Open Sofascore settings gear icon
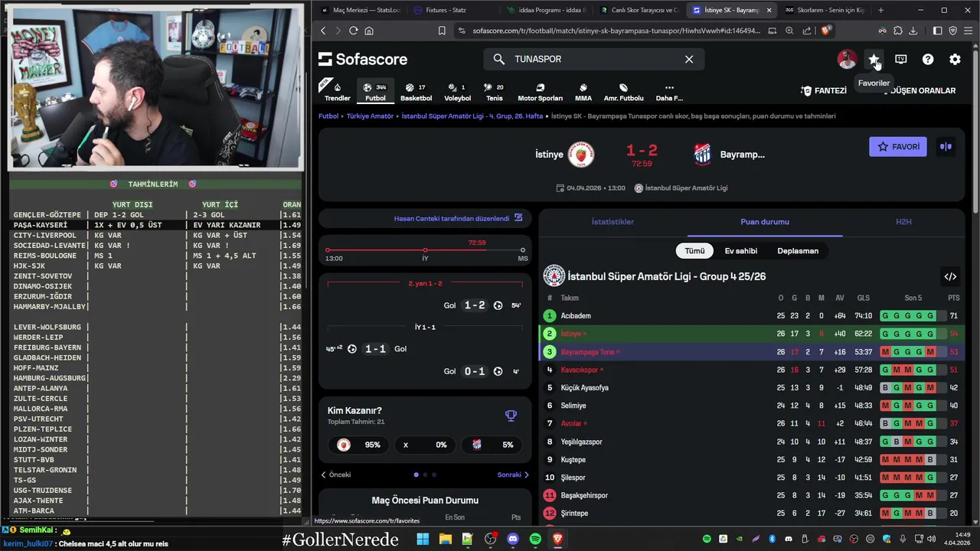Image resolution: width=980 pixels, height=551 pixels. tap(955, 59)
